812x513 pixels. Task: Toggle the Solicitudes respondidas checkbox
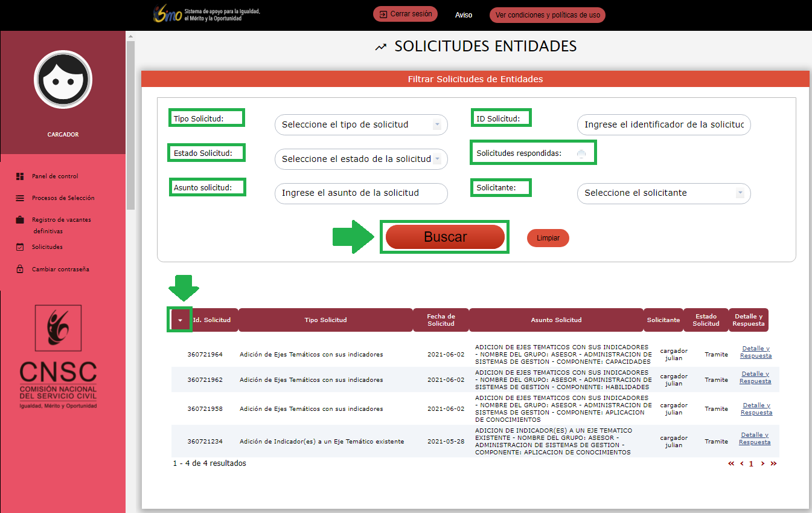click(581, 154)
